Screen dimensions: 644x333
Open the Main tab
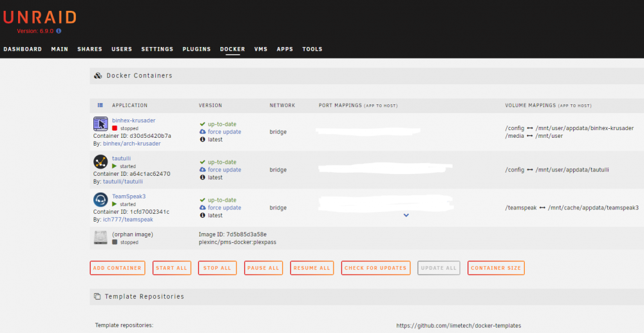click(59, 49)
